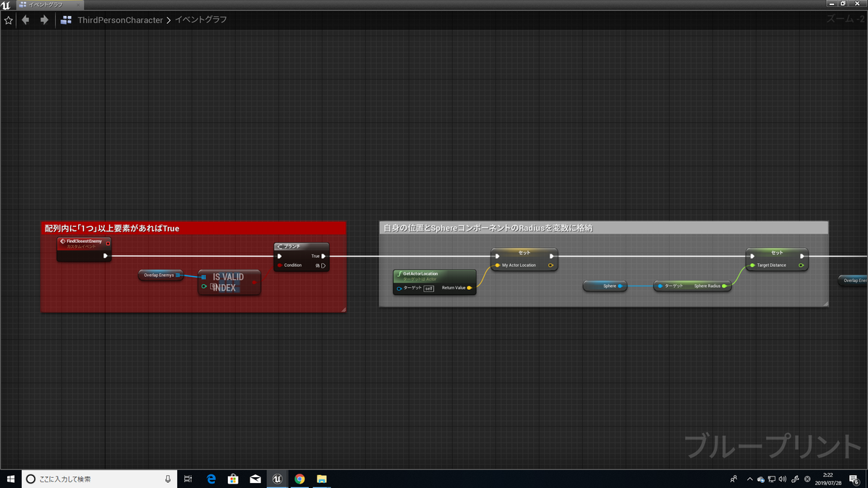Select イベントグラフ in the breadcrumb
The height and width of the screenshot is (488, 868).
pos(201,20)
